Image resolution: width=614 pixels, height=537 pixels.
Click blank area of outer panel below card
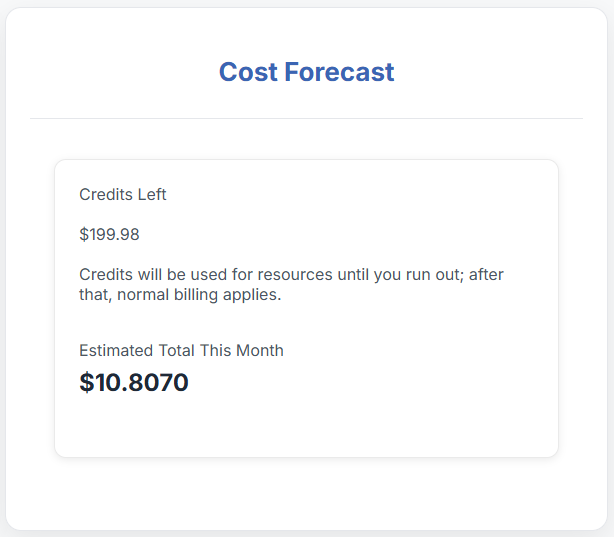(x=306, y=495)
